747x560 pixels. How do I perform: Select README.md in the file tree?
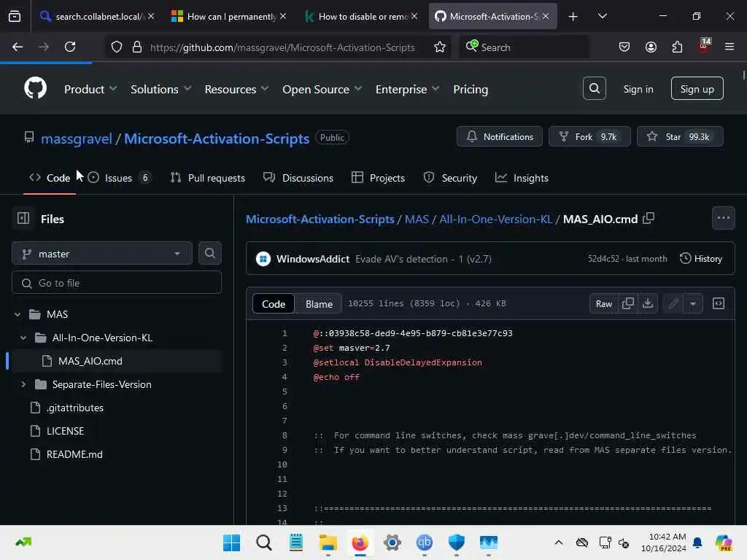74,454
